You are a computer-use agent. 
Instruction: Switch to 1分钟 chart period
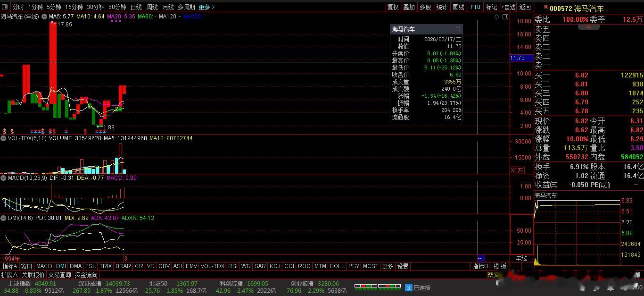pyautogui.click(x=35, y=7)
